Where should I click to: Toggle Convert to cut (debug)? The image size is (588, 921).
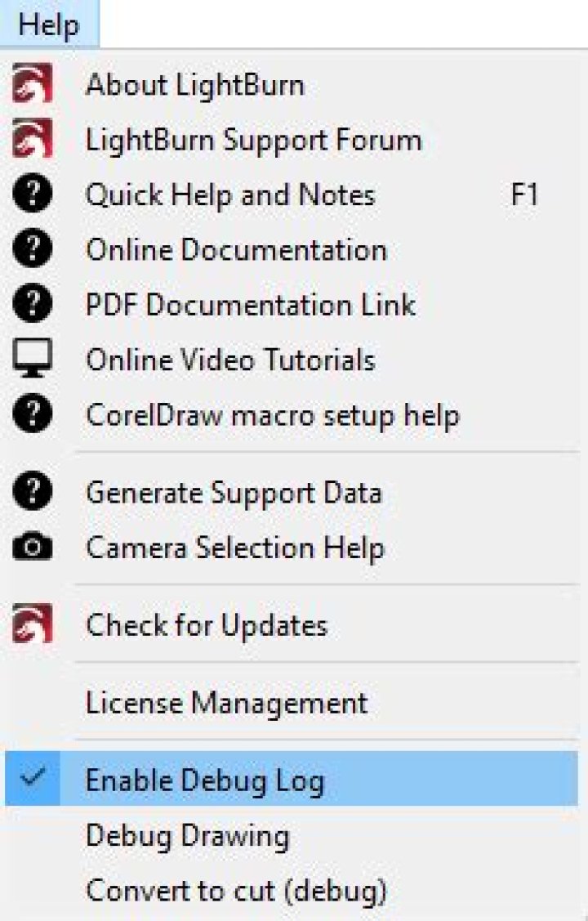pyautogui.click(x=236, y=889)
